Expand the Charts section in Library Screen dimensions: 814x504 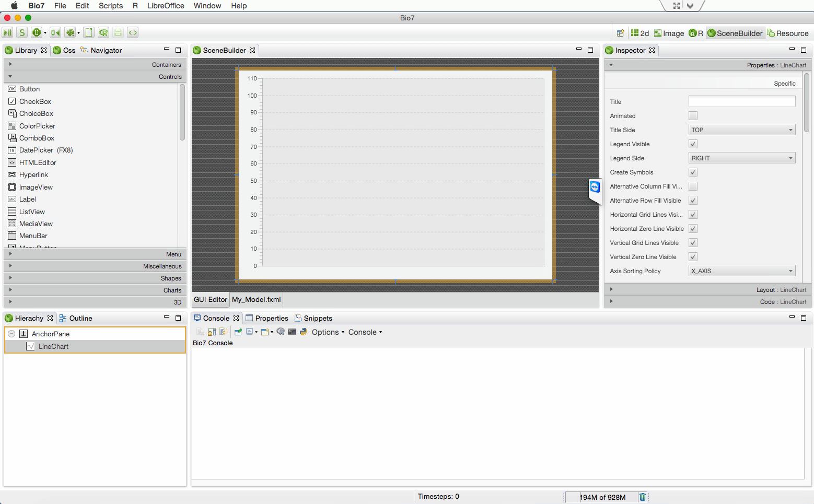95,290
